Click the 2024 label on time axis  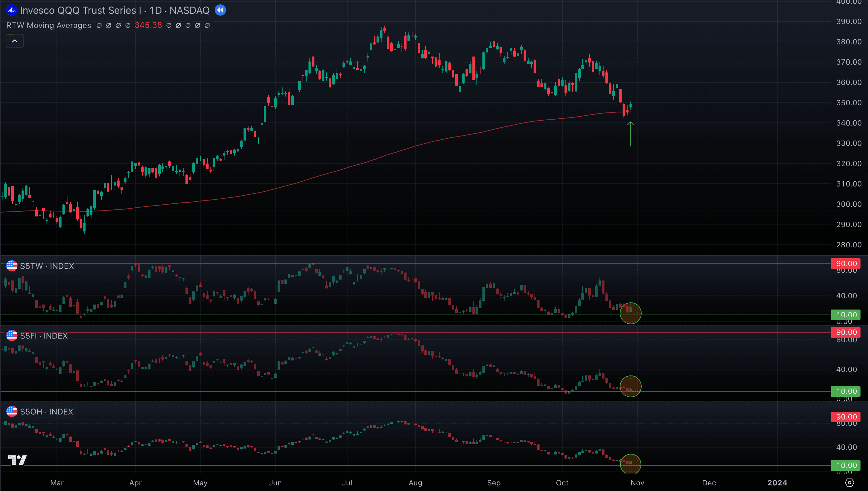tap(777, 483)
